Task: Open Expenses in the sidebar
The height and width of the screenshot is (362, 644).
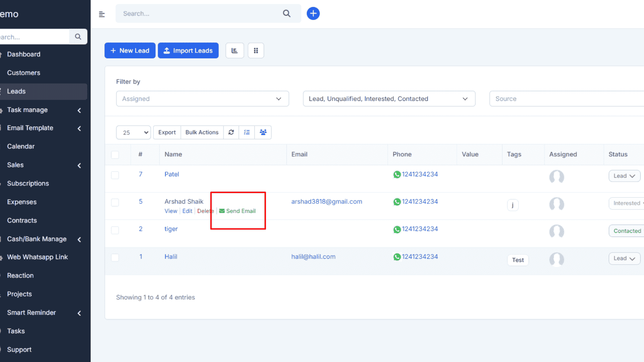Action: click(x=22, y=202)
